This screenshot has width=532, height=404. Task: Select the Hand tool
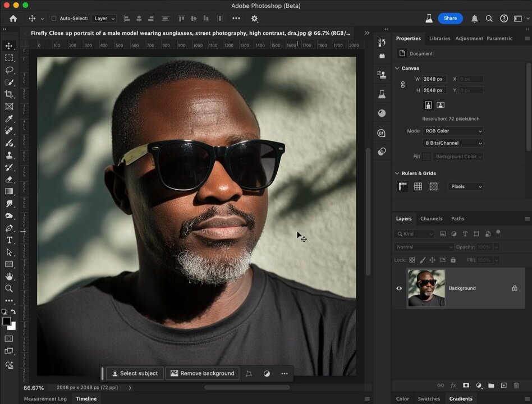[9, 277]
